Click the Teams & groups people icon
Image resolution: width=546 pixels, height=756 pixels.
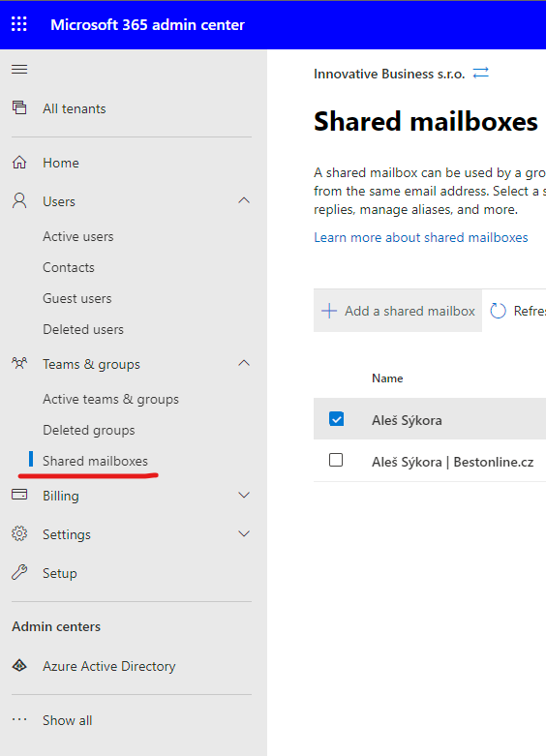pyautogui.click(x=19, y=363)
